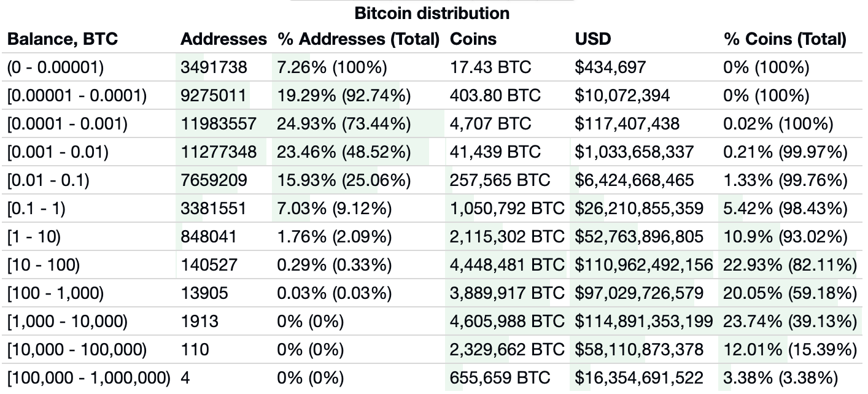Screen dimensions: 868x394
Task: Click the "Balance, BTC" column header
Action: pos(61,39)
